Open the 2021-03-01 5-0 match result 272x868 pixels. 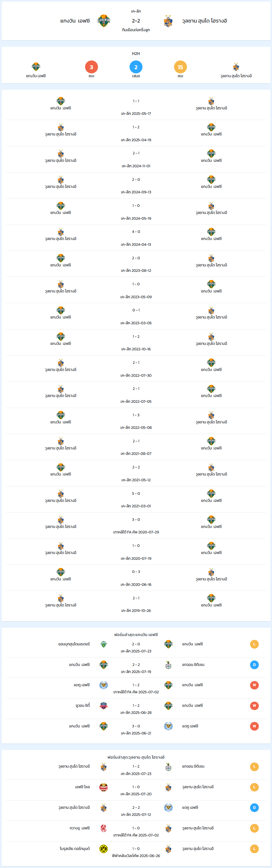tap(136, 499)
